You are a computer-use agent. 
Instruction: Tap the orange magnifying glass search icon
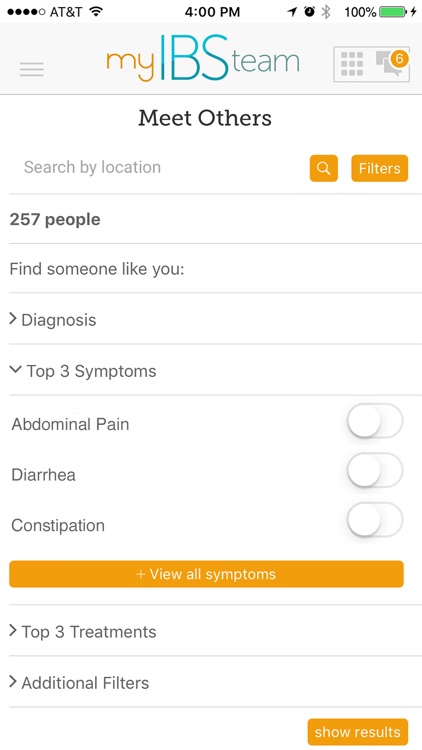pyautogui.click(x=323, y=168)
